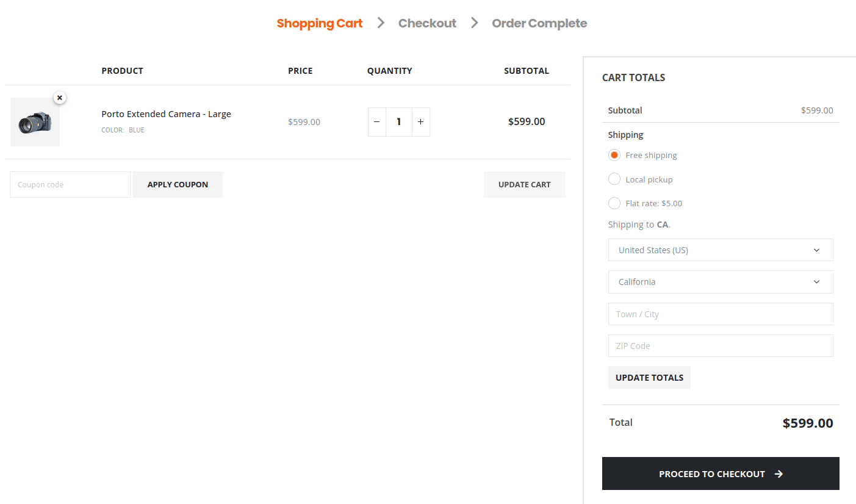The image size is (856, 504).
Task: Click the chevron between Shopping Cart and Checkout
Action: (x=381, y=23)
